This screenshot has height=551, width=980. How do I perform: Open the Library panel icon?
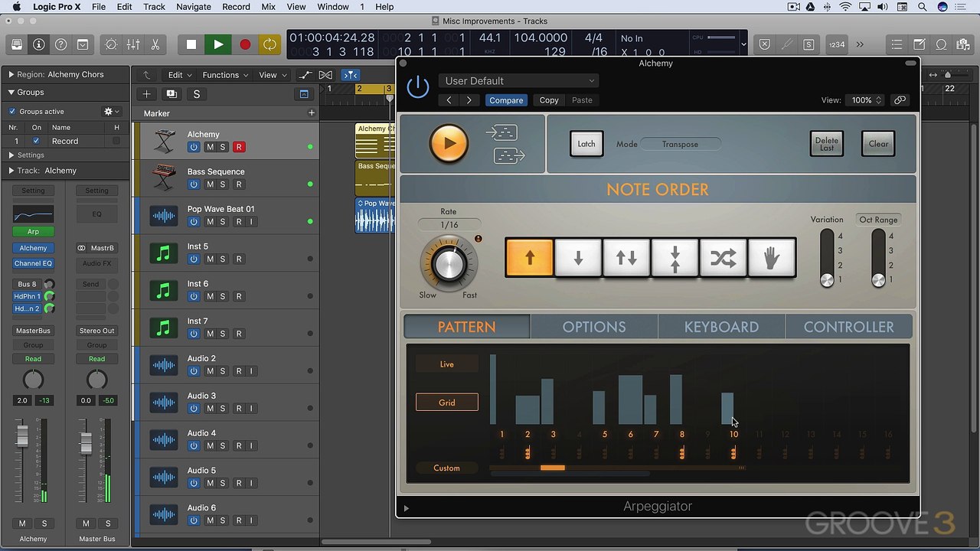click(x=17, y=44)
